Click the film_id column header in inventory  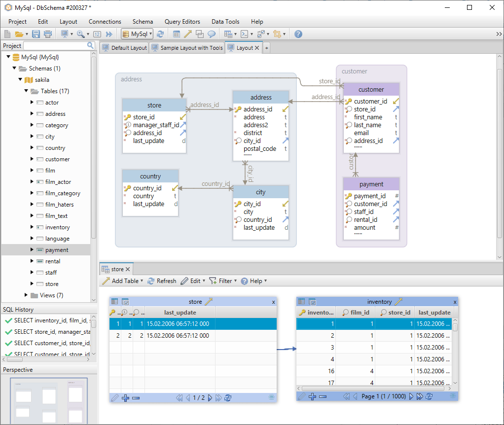point(356,312)
